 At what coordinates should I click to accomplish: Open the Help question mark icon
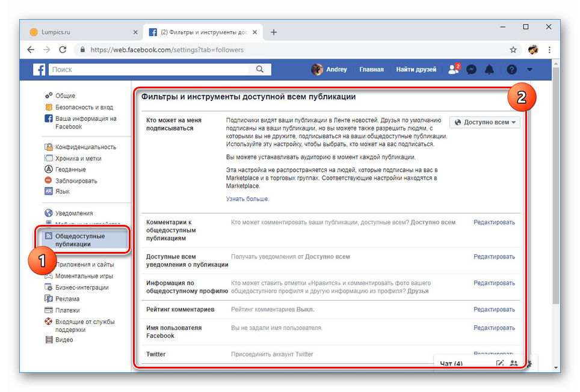click(x=511, y=69)
